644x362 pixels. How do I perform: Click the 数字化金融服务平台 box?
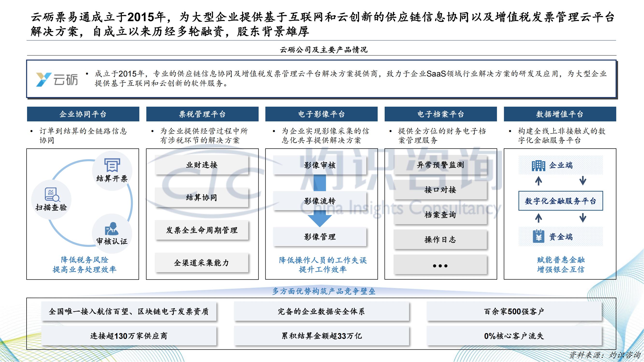pos(560,201)
